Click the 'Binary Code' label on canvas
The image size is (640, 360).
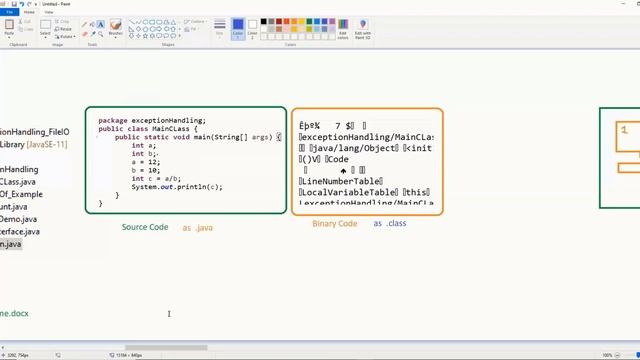point(335,223)
